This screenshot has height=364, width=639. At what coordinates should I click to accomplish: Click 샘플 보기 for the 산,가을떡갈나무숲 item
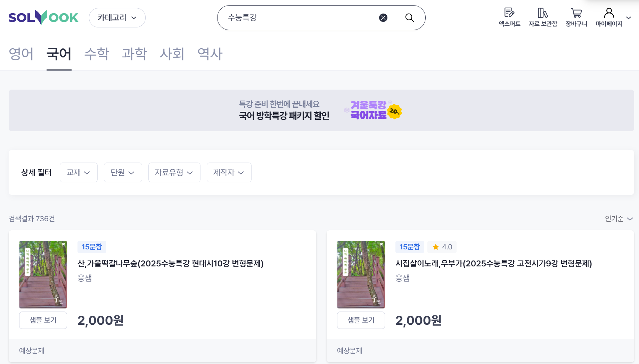click(x=43, y=320)
